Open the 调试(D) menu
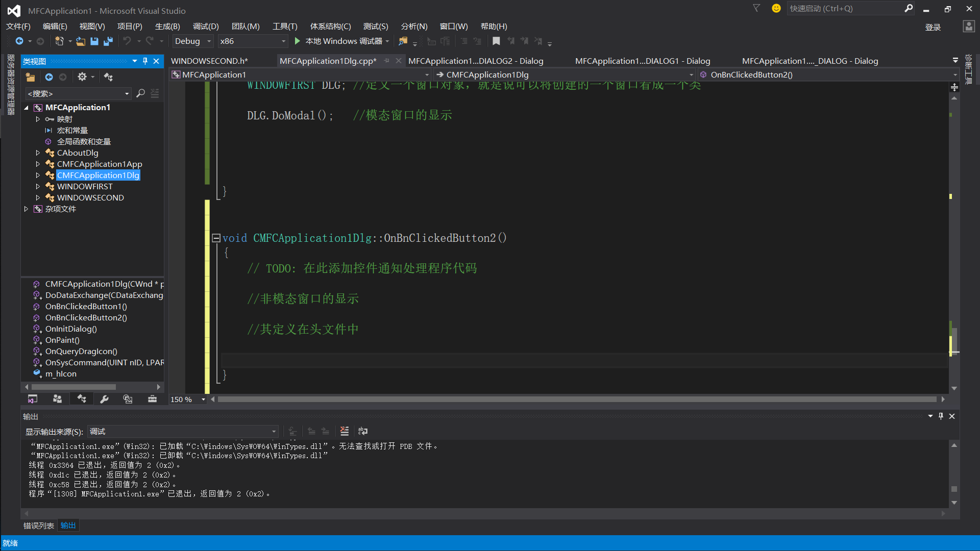Image resolution: width=980 pixels, height=551 pixels. 205,27
